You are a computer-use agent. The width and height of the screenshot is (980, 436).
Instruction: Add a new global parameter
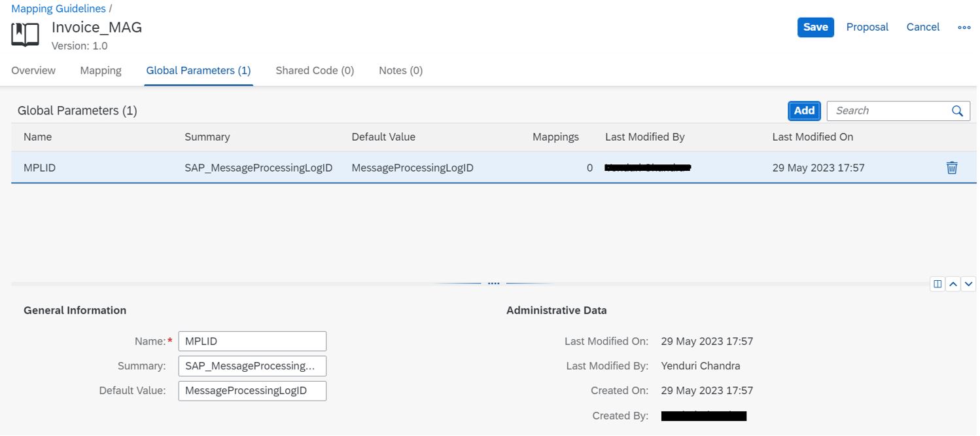pos(803,111)
